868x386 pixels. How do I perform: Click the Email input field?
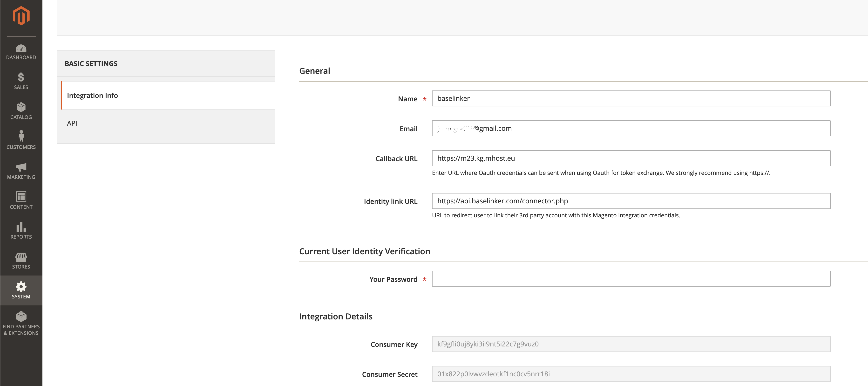point(631,128)
